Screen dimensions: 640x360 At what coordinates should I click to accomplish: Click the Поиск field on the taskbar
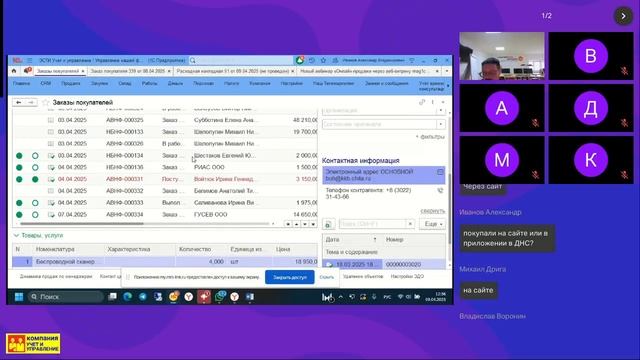65,297
